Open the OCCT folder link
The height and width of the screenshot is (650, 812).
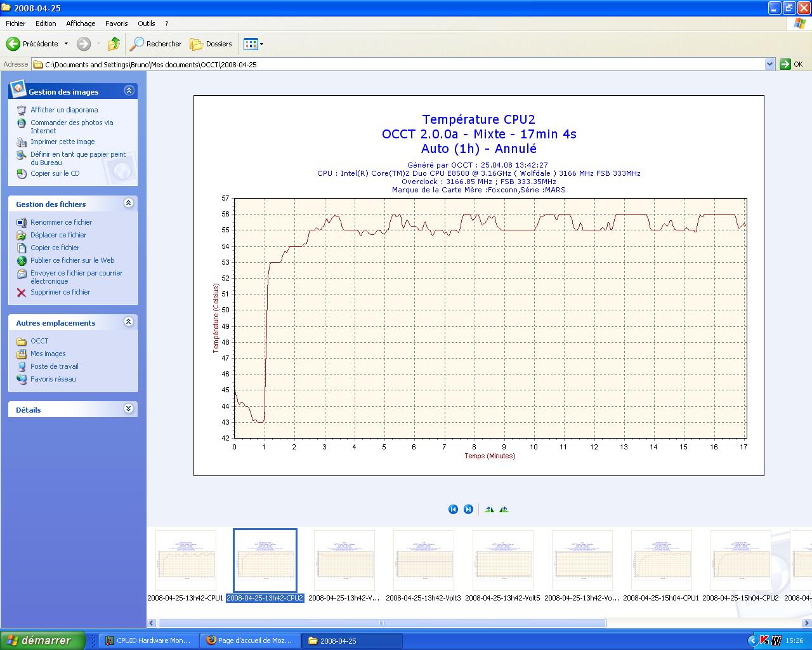point(39,341)
